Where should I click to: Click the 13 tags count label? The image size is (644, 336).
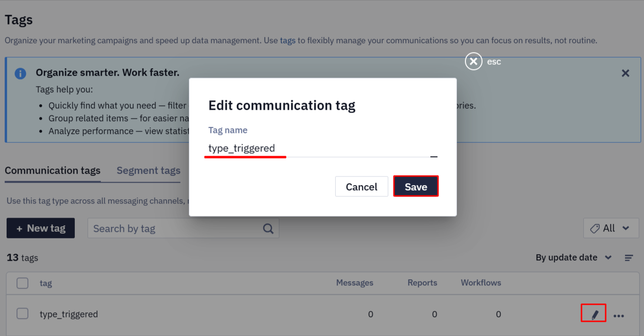click(x=22, y=258)
